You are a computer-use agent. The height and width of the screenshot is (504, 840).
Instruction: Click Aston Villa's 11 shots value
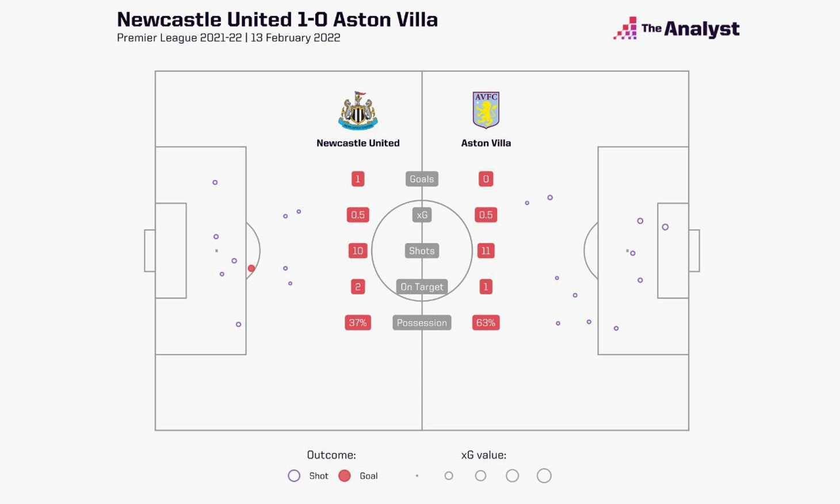click(x=486, y=251)
